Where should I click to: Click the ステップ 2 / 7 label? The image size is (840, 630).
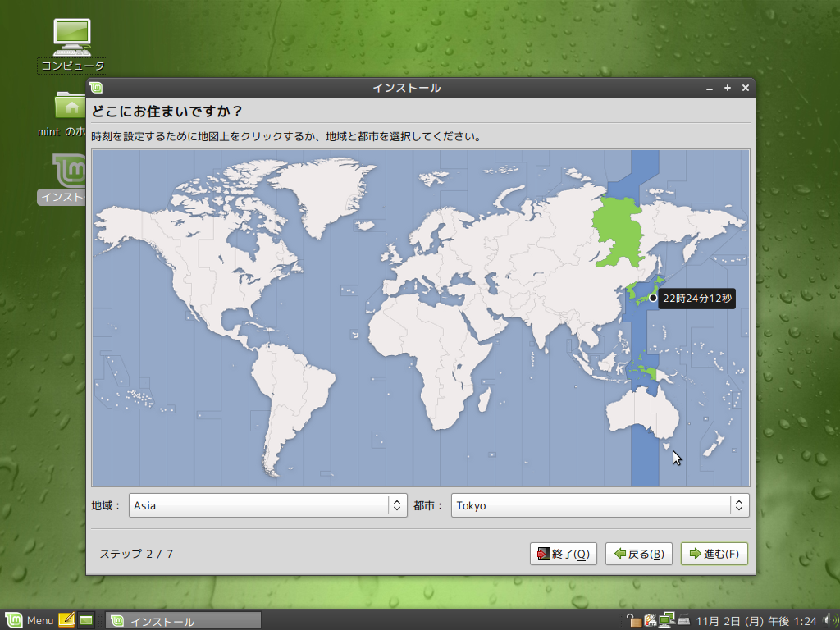click(136, 554)
